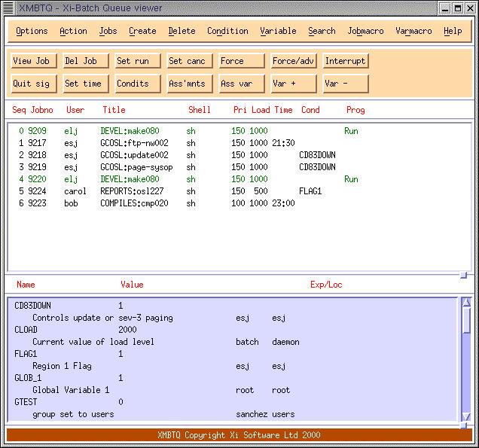Screen dimensions: 479x448
Task: Open the Options menu
Action: pyautogui.click(x=32, y=31)
